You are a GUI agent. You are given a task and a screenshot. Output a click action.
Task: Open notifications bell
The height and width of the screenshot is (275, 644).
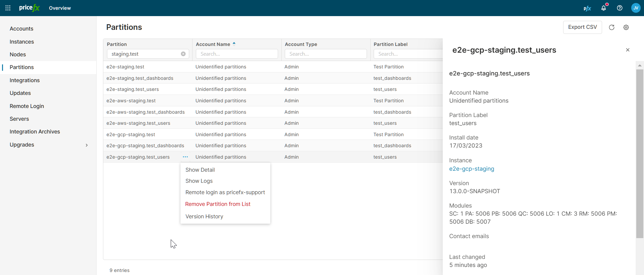tap(604, 8)
